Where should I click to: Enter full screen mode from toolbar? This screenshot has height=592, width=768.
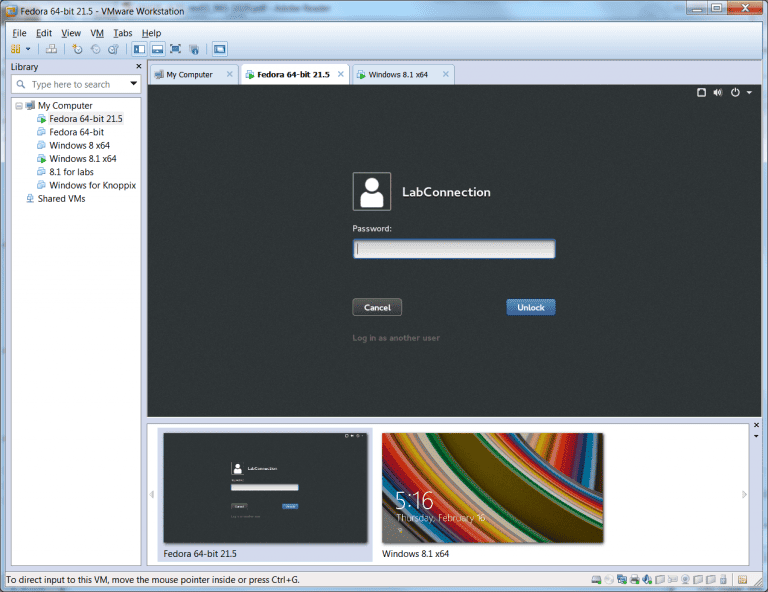click(176, 49)
